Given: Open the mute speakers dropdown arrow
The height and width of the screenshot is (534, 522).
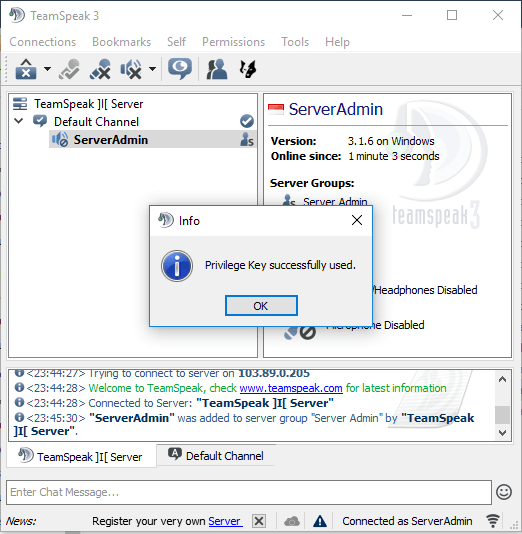Looking at the screenshot, I should click(x=153, y=69).
